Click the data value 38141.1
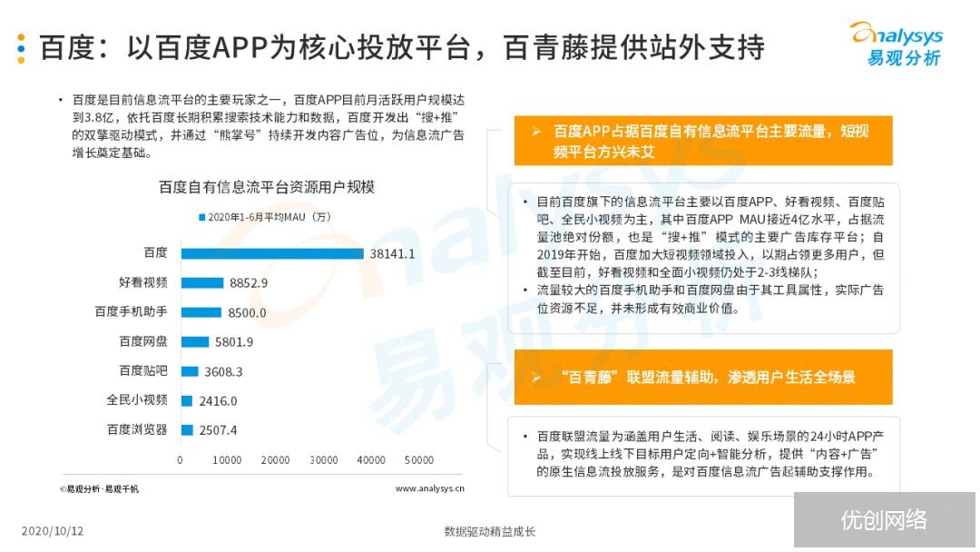Screen dimensions: 980x552 coord(393,254)
